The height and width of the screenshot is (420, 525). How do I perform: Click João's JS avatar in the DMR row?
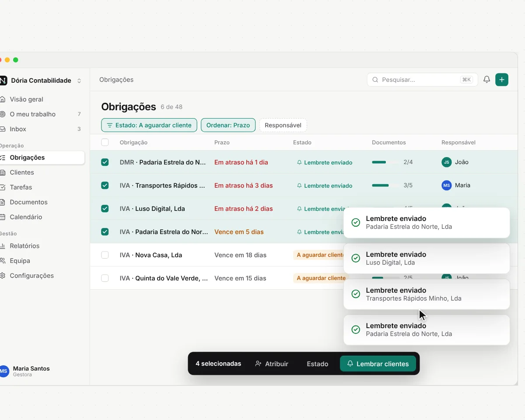pyautogui.click(x=447, y=162)
